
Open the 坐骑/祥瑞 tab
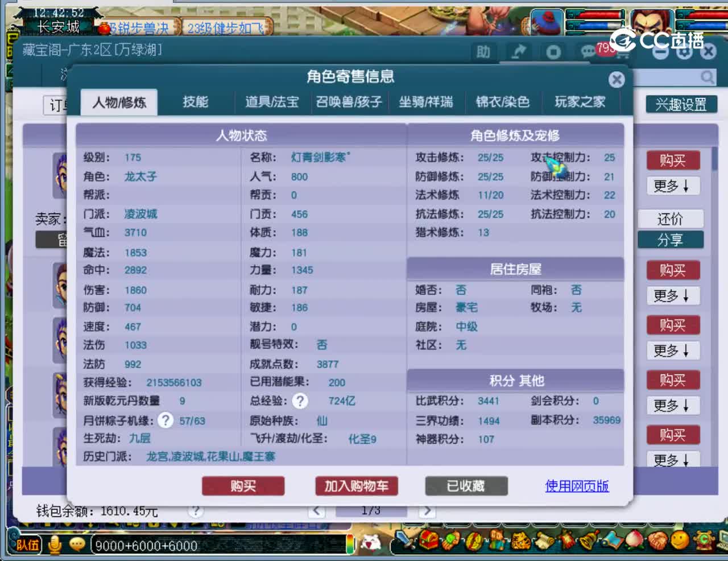coord(426,102)
